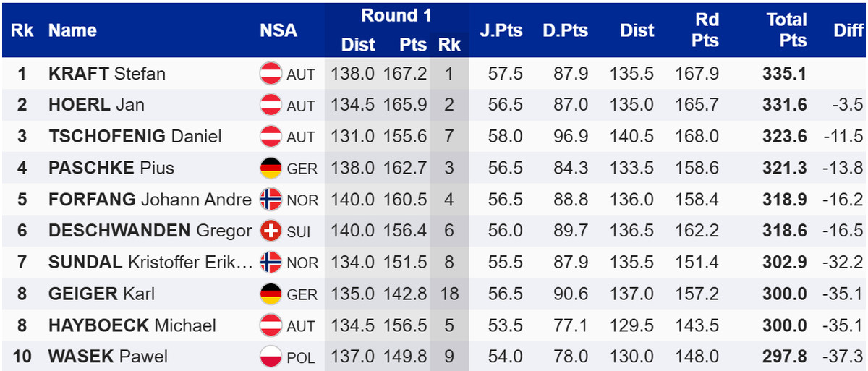The image size is (868, 371).
Task: Click the Diff column header
Action: 848,30
